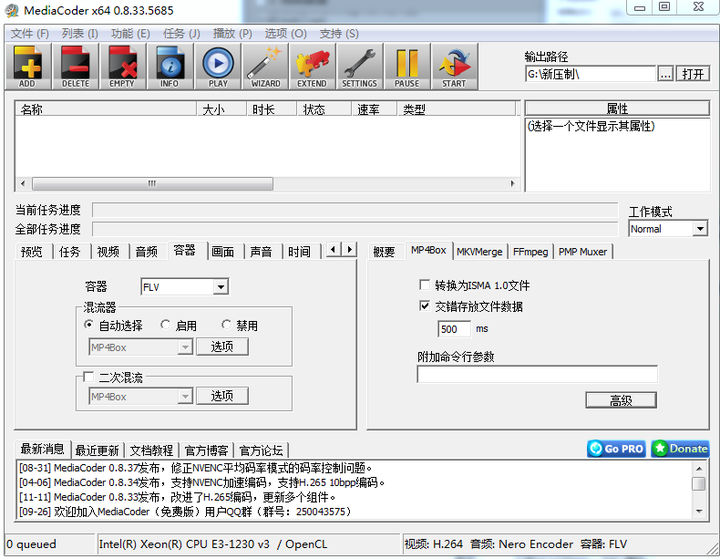This screenshot has height=559, width=720.
Task: Click the MediaCoder title bar icon
Action: tap(12, 10)
